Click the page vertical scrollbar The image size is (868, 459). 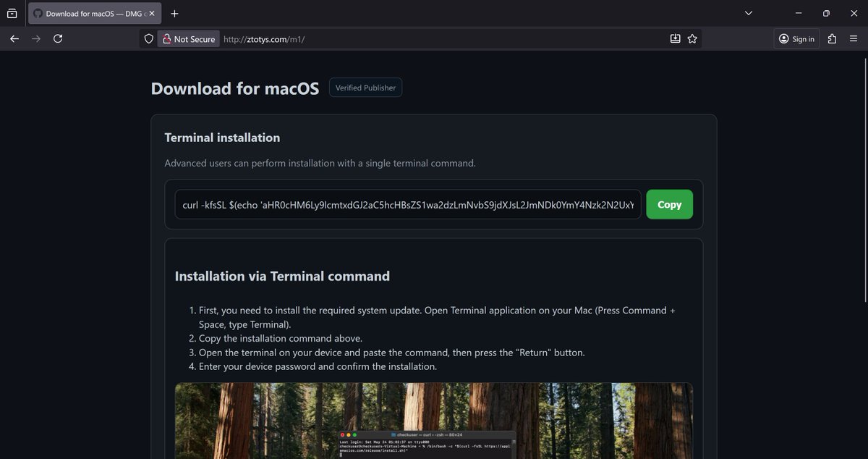pyautogui.click(x=864, y=181)
